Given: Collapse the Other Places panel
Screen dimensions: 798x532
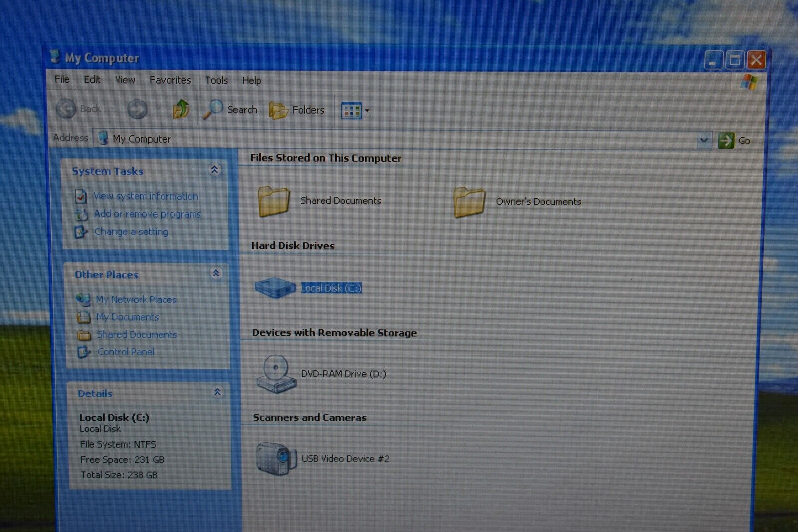Looking at the screenshot, I should (x=216, y=273).
